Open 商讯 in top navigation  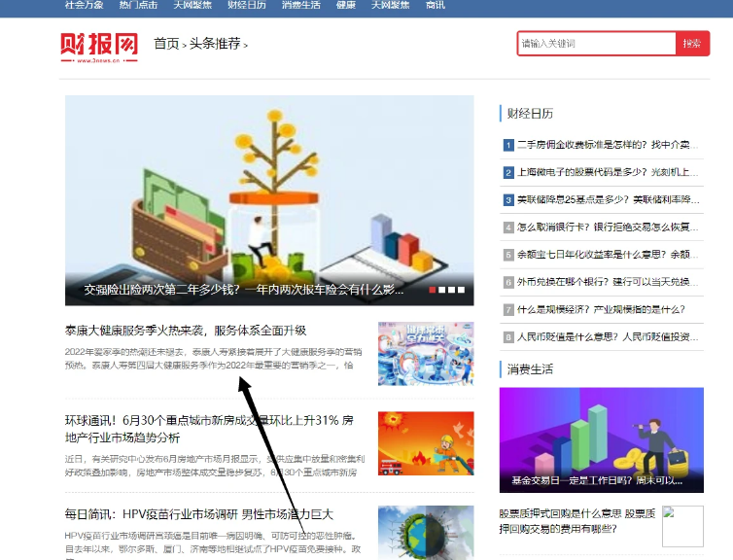(436, 5)
